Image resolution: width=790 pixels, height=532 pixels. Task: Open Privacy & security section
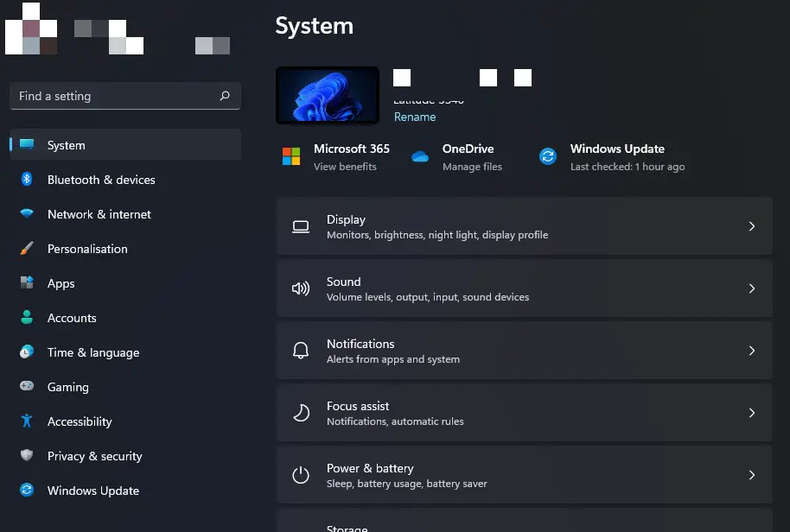(x=125, y=456)
